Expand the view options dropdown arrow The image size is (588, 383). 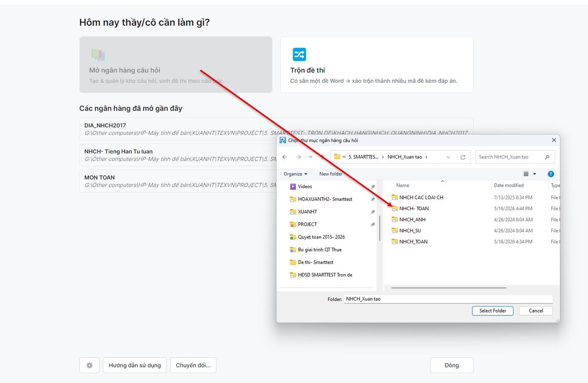pos(535,174)
